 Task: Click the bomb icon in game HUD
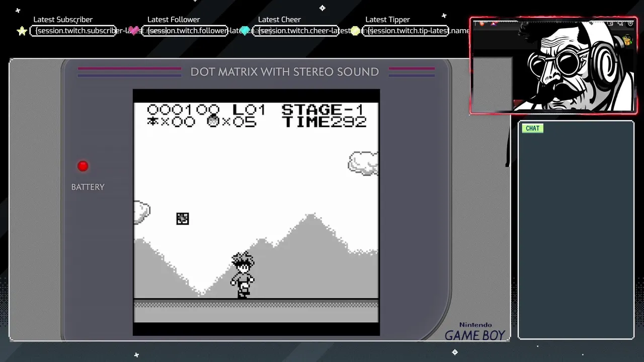tap(213, 121)
